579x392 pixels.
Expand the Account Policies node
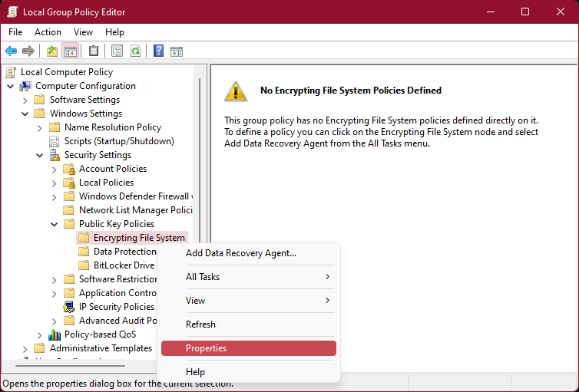point(55,170)
